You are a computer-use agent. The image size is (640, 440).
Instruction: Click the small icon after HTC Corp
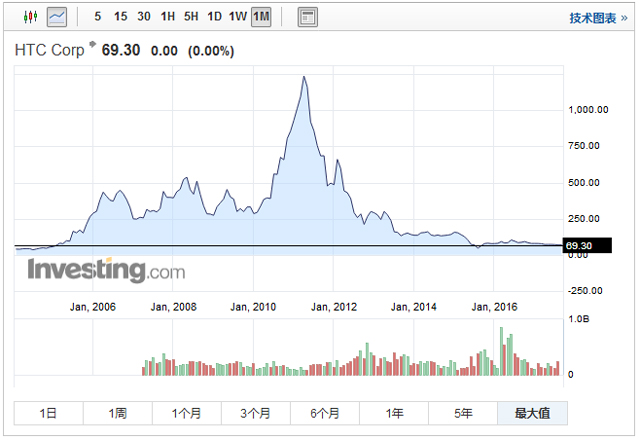click(93, 44)
